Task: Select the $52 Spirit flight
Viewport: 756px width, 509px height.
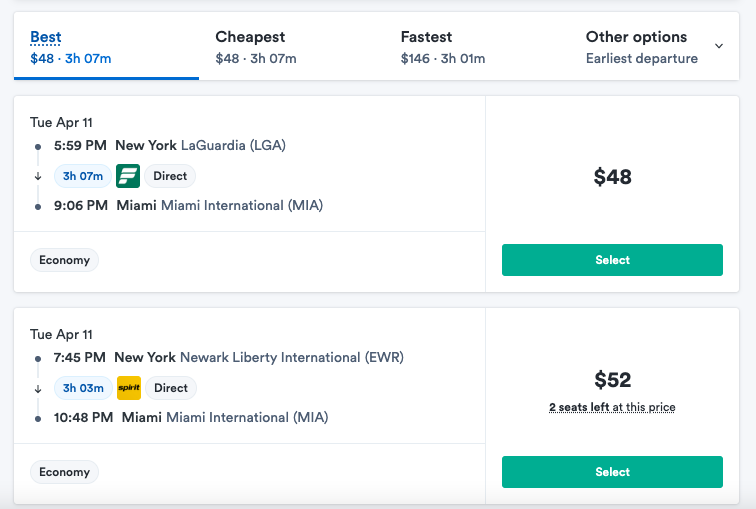Action: [612, 472]
